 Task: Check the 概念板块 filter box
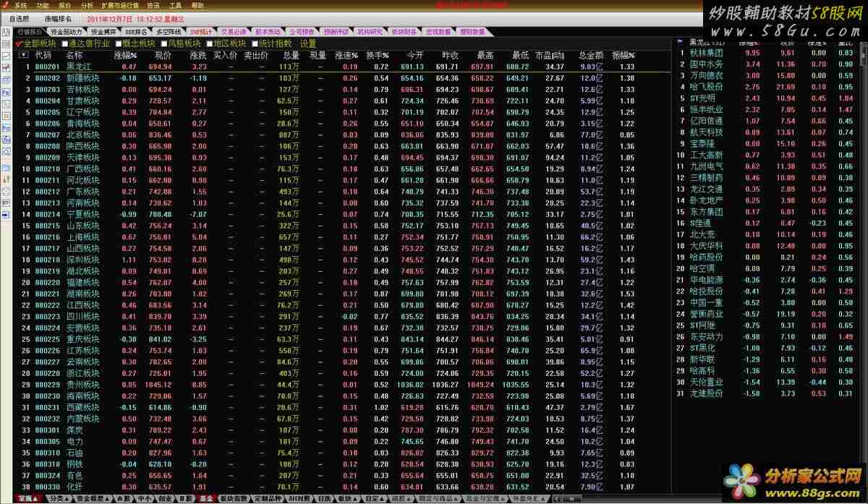pos(118,43)
